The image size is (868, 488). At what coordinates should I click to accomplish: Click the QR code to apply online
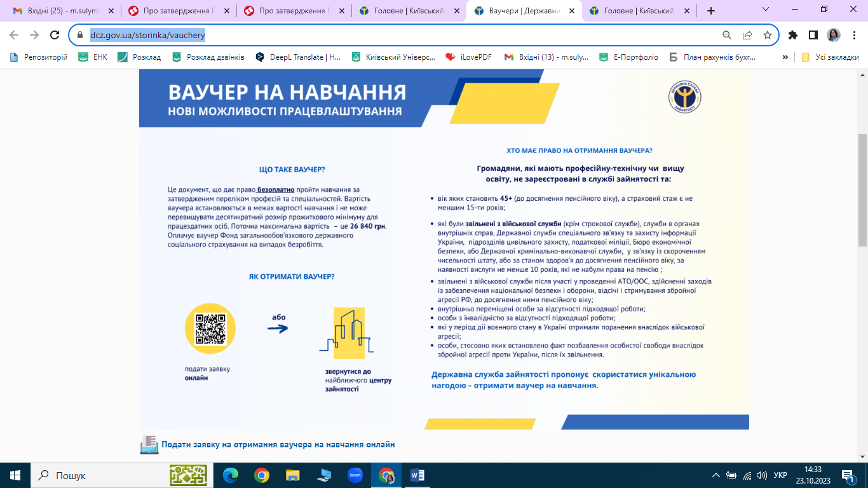tap(210, 329)
